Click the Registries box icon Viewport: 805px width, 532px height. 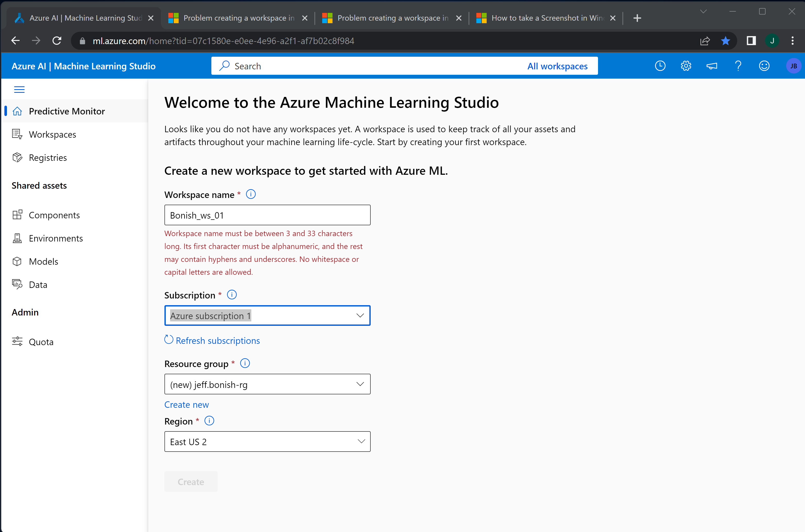click(17, 157)
